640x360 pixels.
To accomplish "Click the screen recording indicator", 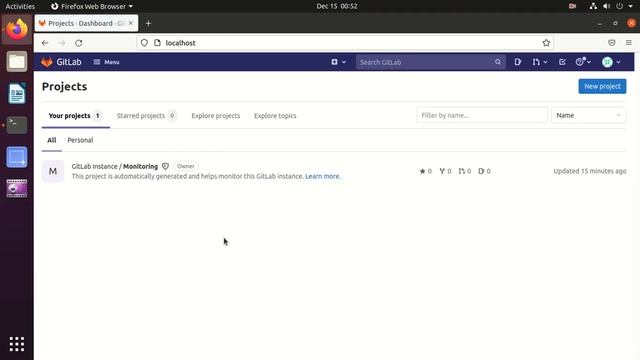I will click(x=572, y=6).
